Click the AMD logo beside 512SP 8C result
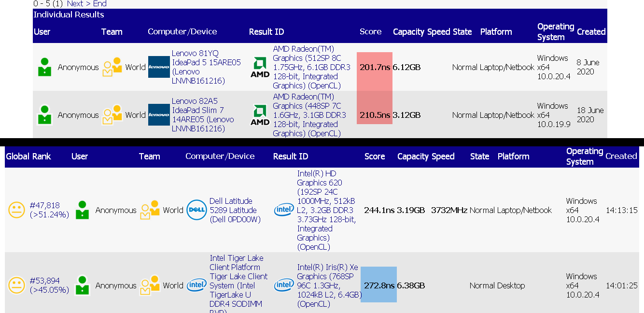 [260, 67]
